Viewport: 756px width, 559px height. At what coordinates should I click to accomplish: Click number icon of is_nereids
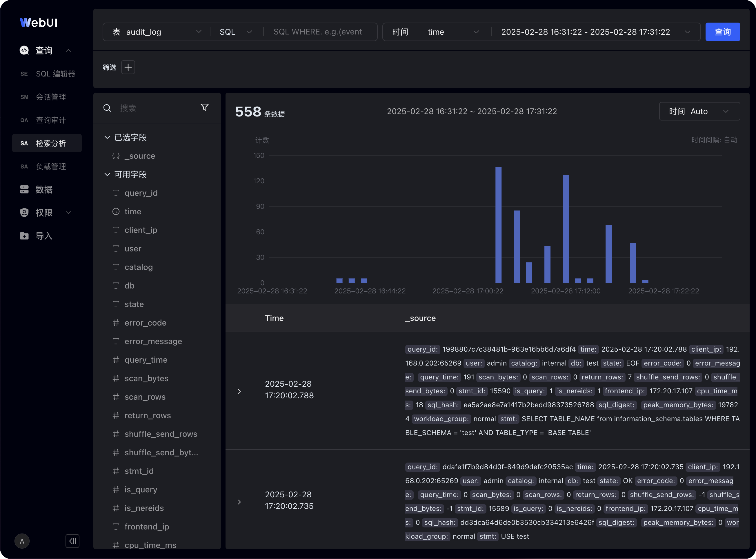click(116, 508)
